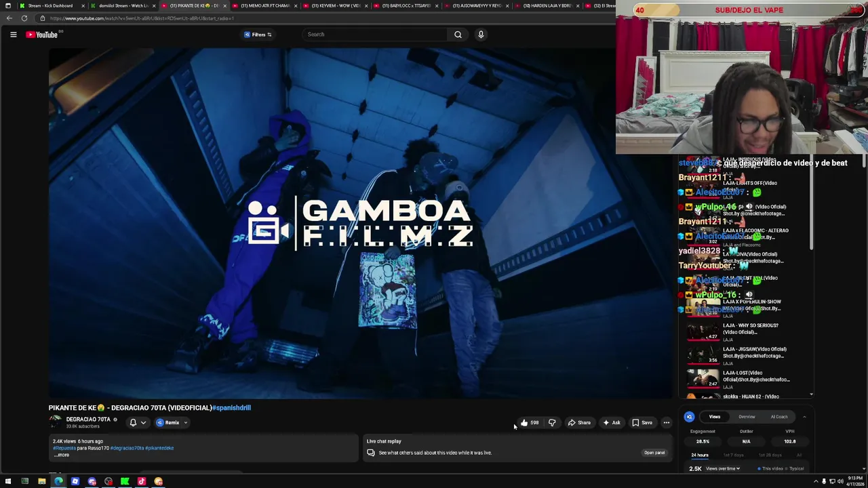The width and height of the screenshot is (868, 488).
Task: Toggle the notification bell for channel
Action: pyautogui.click(x=133, y=423)
